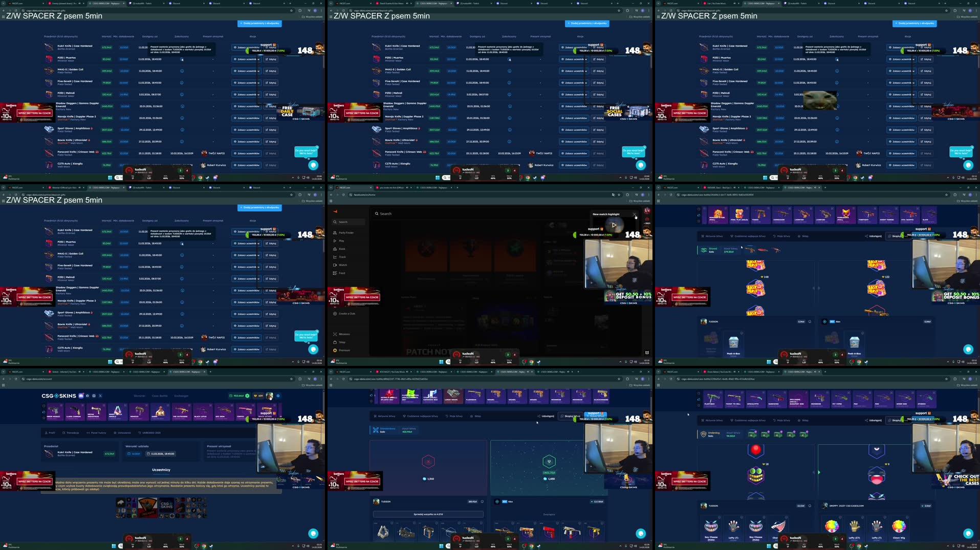This screenshot has width=980, height=550.
Task: Click the settings gear on CSGOSKINS header
Action: tap(277, 395)
